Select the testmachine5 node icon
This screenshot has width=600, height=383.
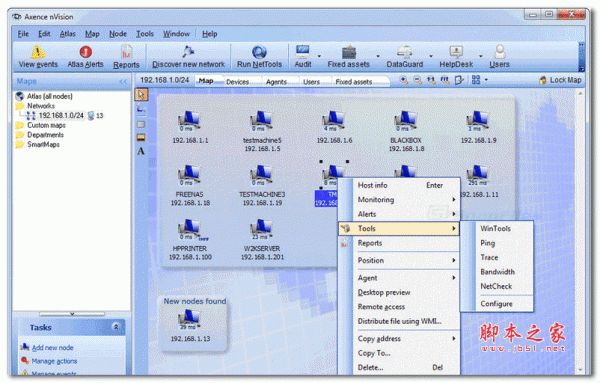click(262, 121)
